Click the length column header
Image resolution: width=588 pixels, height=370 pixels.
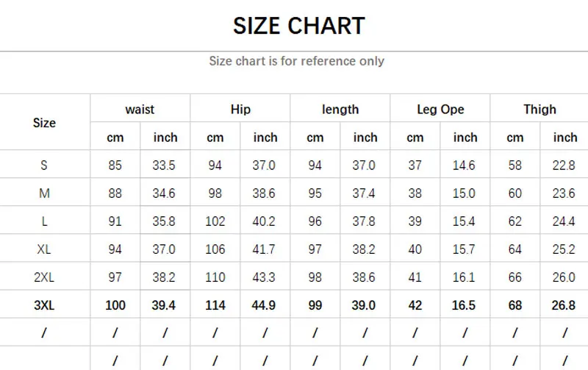pos(340,110)
